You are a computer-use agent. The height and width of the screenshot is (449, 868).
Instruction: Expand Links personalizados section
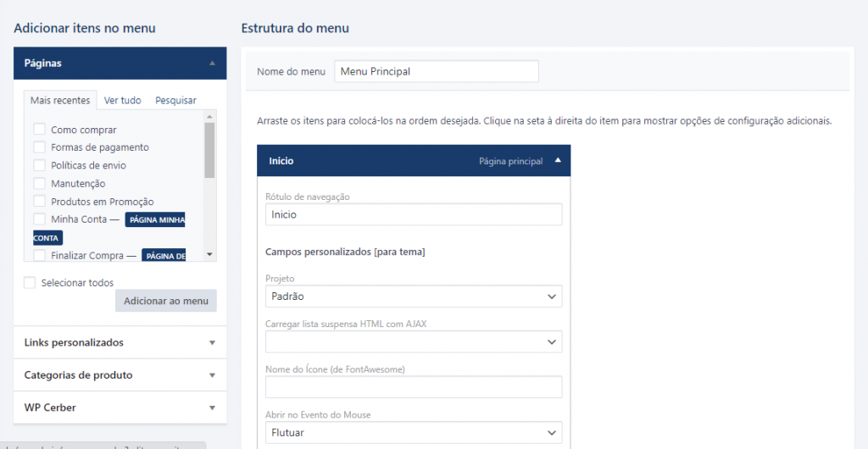click(212, 343)
